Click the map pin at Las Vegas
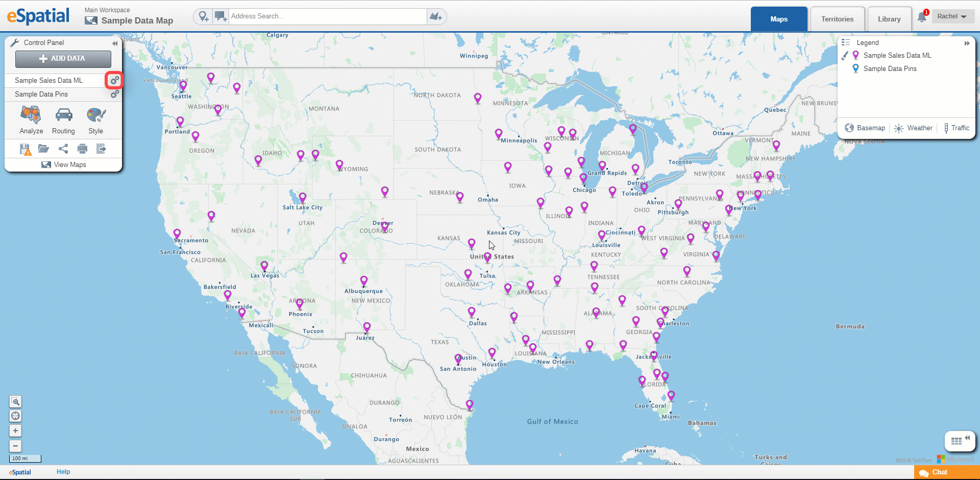The image size is (980, 480). 264,266
